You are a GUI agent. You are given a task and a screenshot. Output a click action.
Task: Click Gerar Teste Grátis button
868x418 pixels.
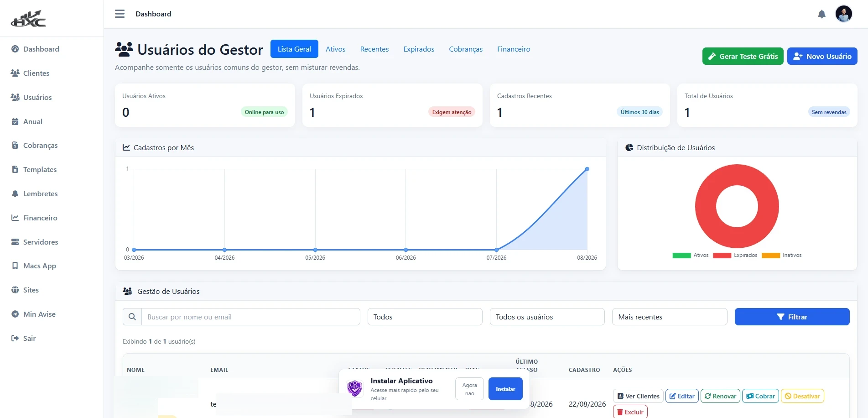[x=743, y=56]
